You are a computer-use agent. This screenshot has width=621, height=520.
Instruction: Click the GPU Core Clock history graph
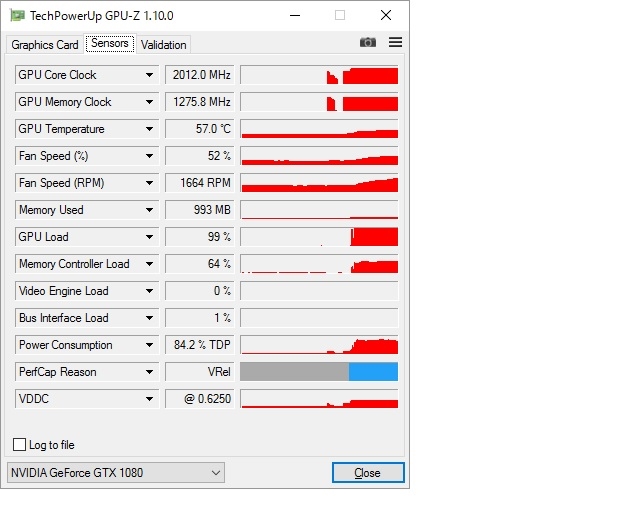(319, 75)
